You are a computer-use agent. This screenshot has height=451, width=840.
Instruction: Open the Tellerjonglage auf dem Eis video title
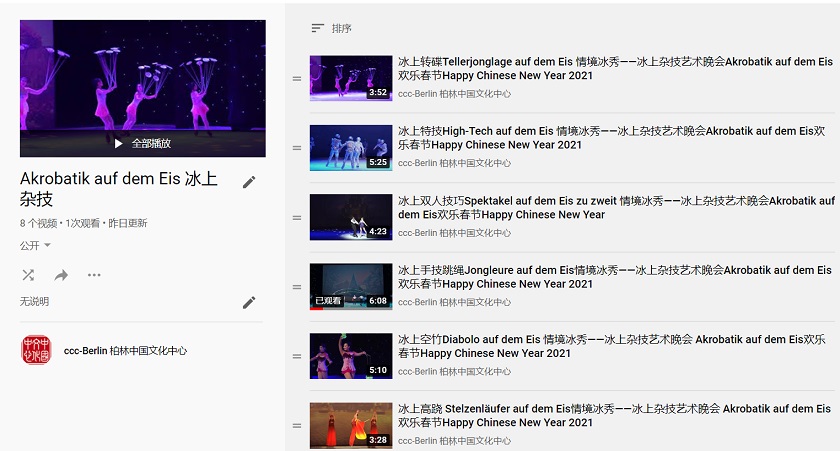pyautogui.click(x=615, y=69)
